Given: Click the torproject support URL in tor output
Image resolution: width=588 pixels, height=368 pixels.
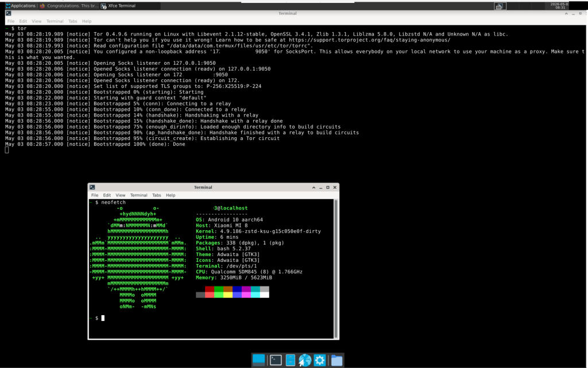Looking at the screenshot, I should (x=369, y=40).
